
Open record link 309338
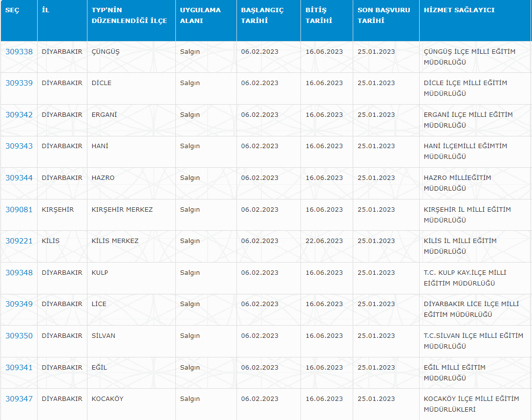tap(19, 52)
